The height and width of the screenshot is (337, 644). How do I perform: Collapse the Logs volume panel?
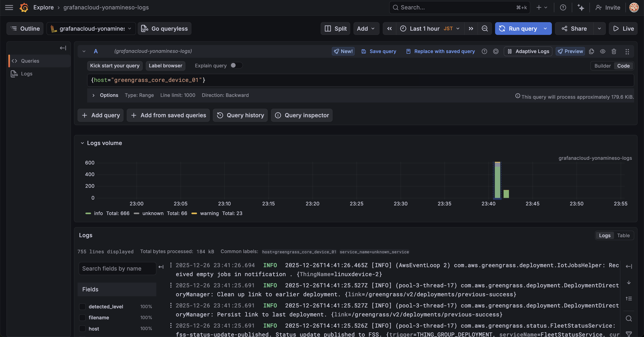pos(82,143)
